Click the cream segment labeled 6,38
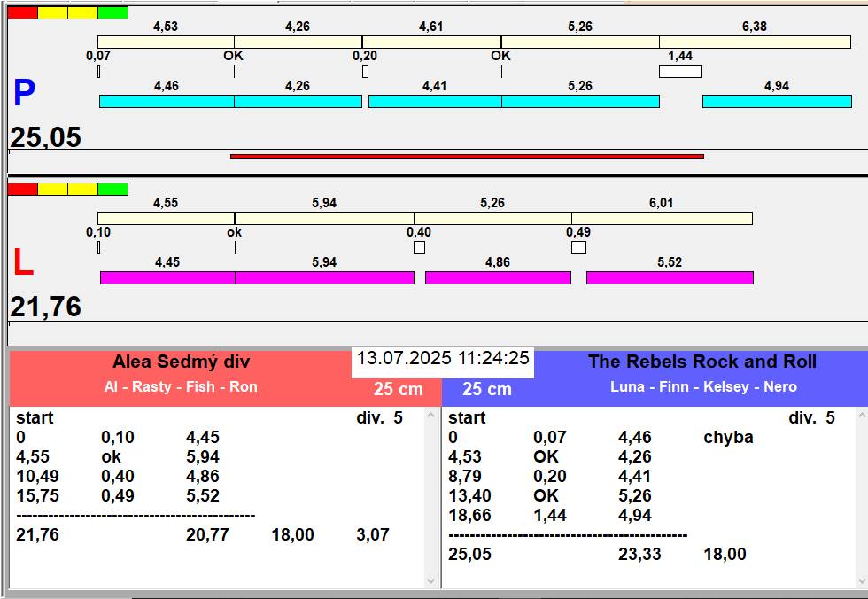The image size is (868, 599). [755, 42]
